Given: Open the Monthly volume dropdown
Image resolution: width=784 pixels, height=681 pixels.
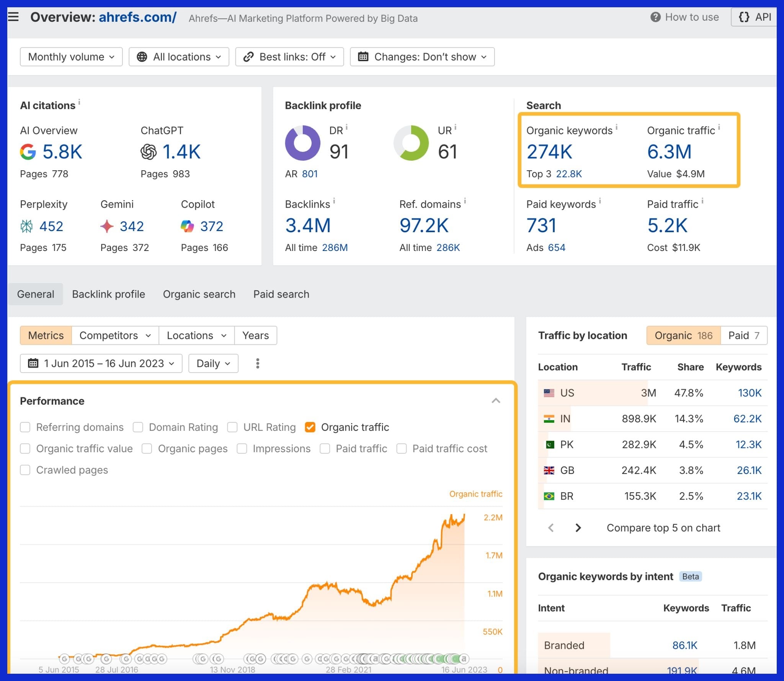Looking at the screenshot, I should pos(71,57).
